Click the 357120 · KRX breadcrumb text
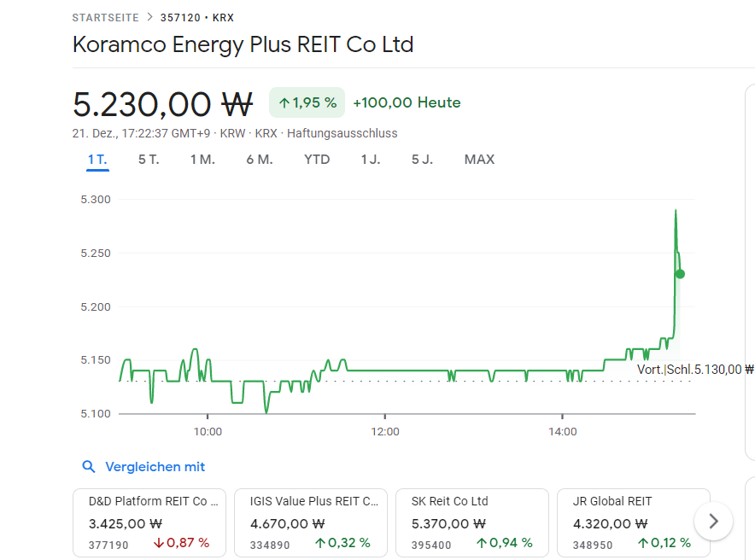This screenshot has width=755, height=560. coord(197,18)
